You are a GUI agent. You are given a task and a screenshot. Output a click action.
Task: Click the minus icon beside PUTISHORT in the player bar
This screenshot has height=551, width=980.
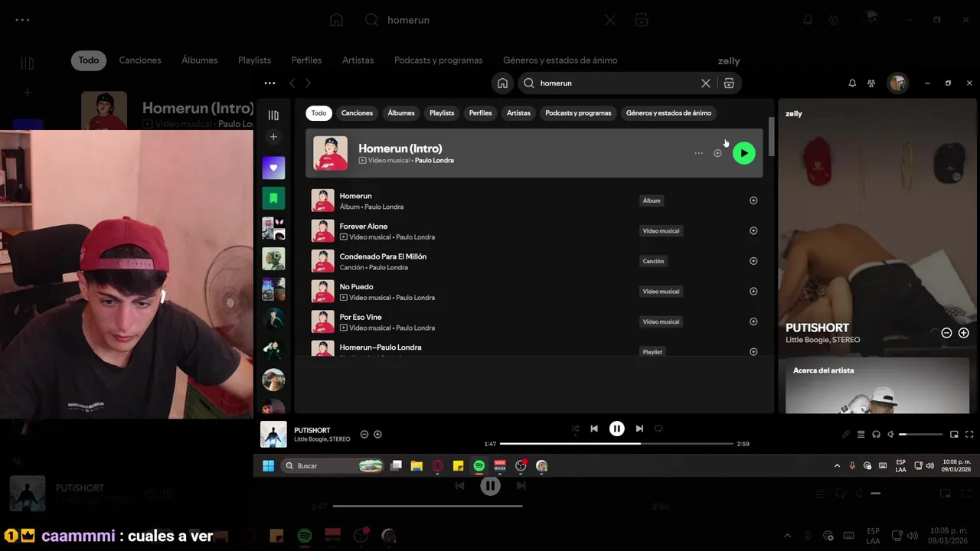click(x=364, y=434)
